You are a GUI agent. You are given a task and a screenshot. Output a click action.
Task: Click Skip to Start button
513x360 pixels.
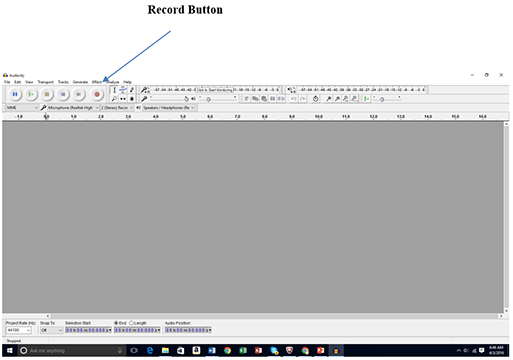pos(63,94)
